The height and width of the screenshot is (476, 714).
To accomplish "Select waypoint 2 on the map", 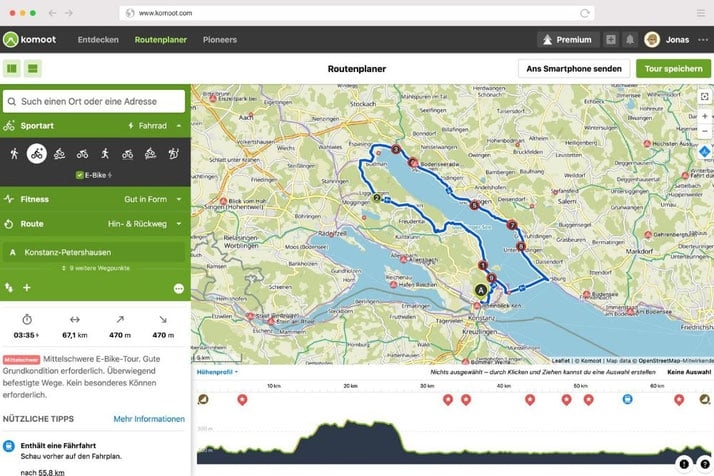I will click(377, 198).
